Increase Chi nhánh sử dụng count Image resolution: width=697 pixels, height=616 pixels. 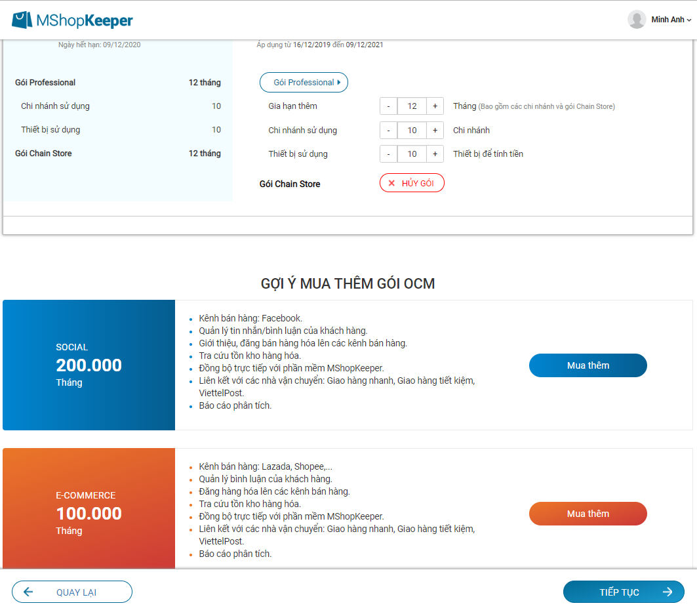435,131
